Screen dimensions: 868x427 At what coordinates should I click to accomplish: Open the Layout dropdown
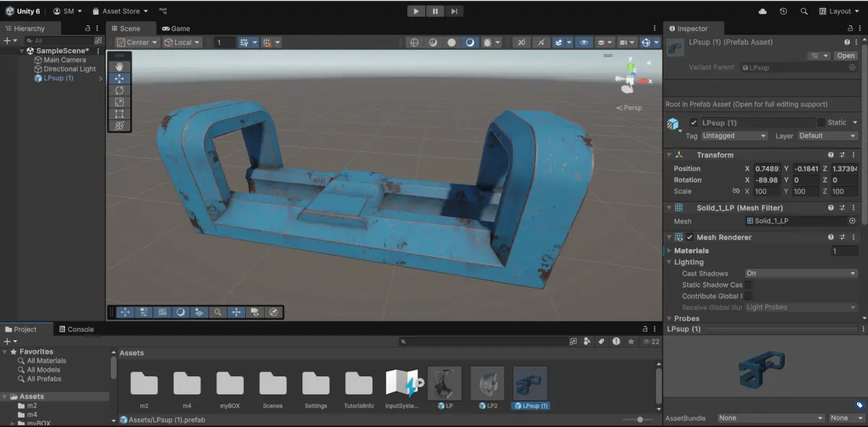(x=840, y=11)
